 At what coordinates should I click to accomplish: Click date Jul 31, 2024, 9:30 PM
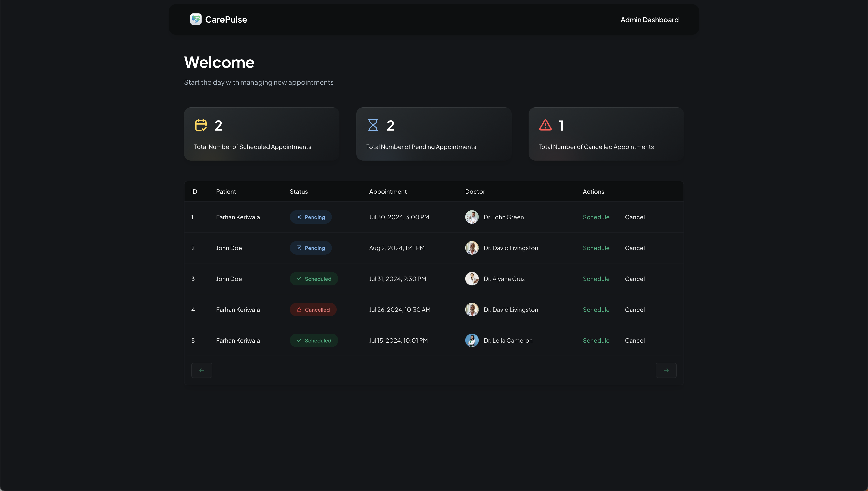397,279
